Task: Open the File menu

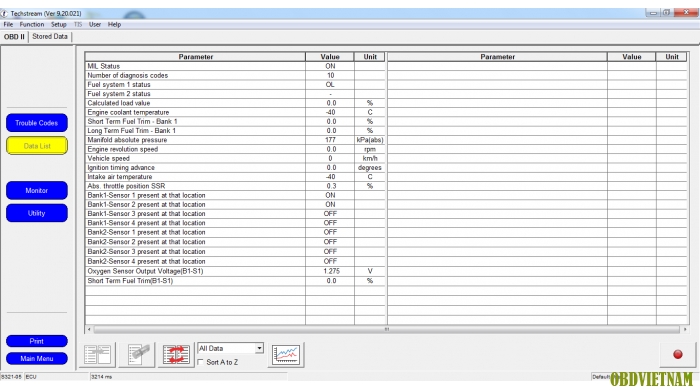Action: 8,25
